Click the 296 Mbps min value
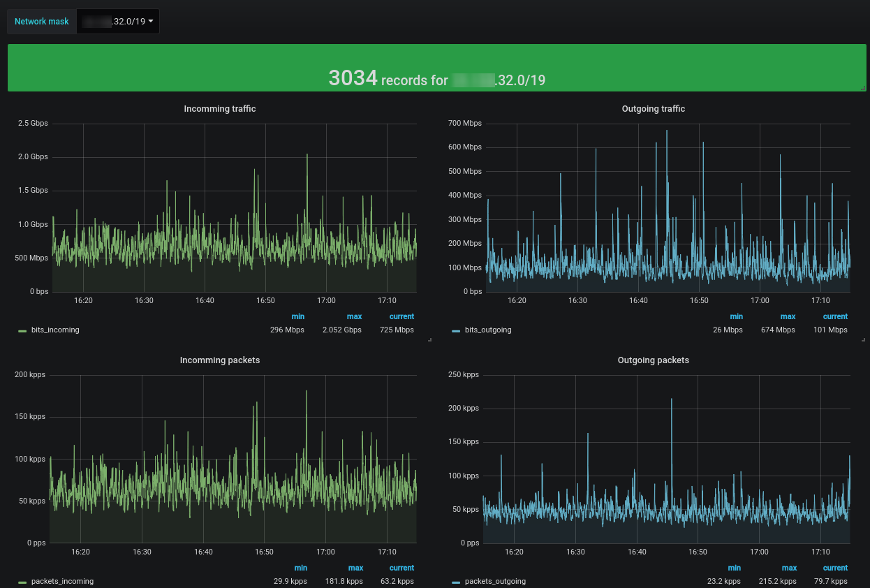This screenshot has width=870, height=588. 287,330
